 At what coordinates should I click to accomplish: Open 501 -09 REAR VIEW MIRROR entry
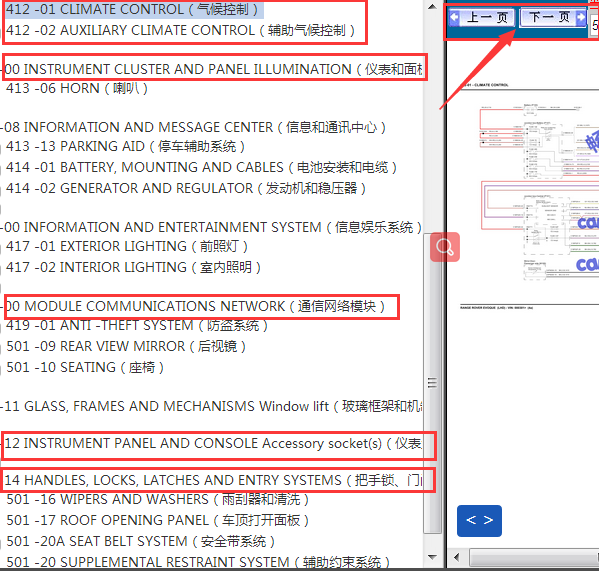tap(126, 346)
